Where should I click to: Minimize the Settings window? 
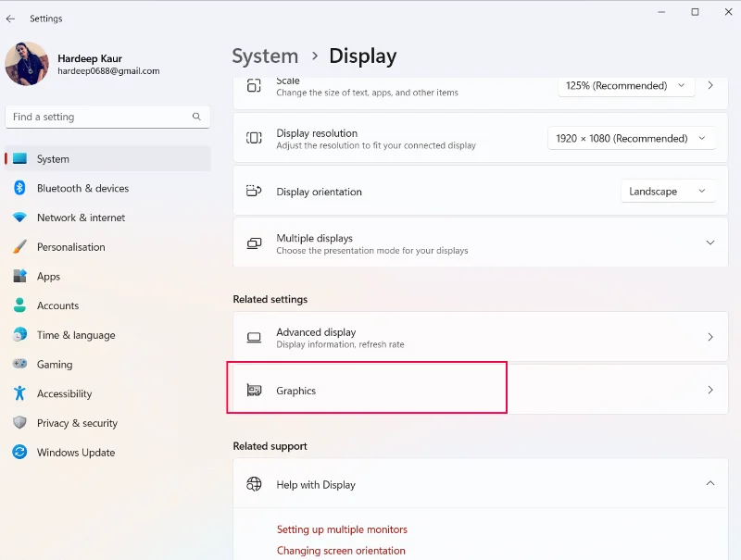pos(661,12)
